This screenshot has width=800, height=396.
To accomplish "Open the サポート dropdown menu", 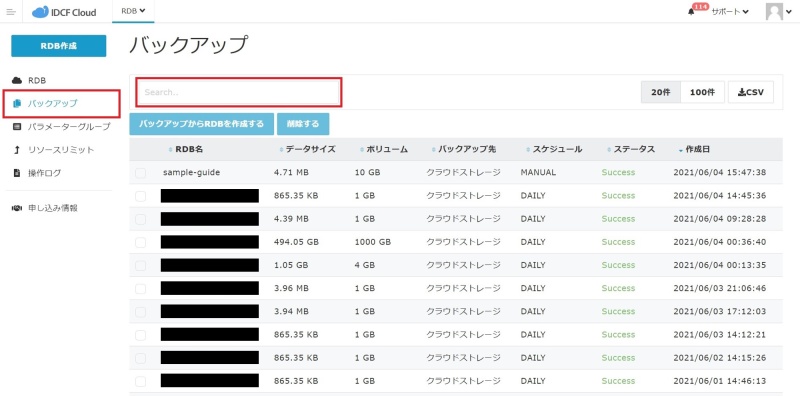I will 730,12.
